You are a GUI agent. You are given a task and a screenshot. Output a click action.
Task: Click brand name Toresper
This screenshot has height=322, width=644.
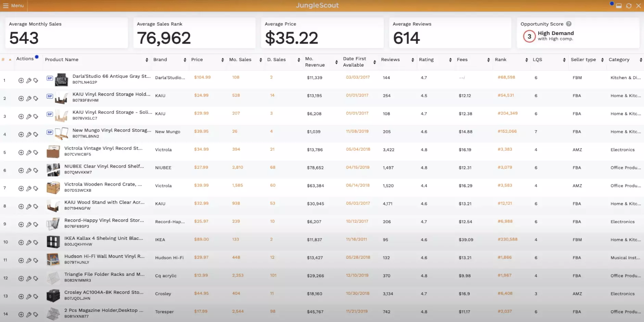pos(164,312)
